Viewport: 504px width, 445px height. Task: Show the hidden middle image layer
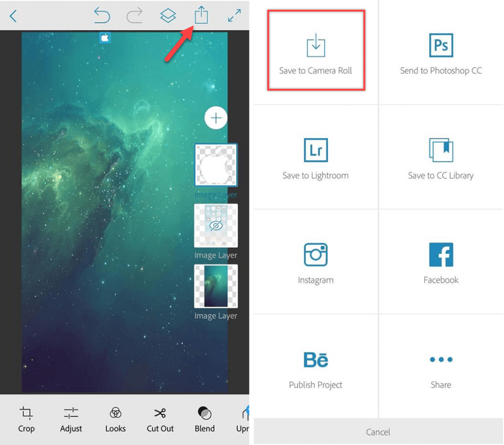click(216, 225)
